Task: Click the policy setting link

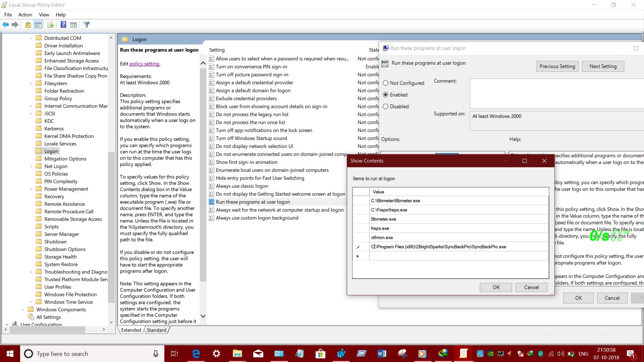Action: point(145,64)
